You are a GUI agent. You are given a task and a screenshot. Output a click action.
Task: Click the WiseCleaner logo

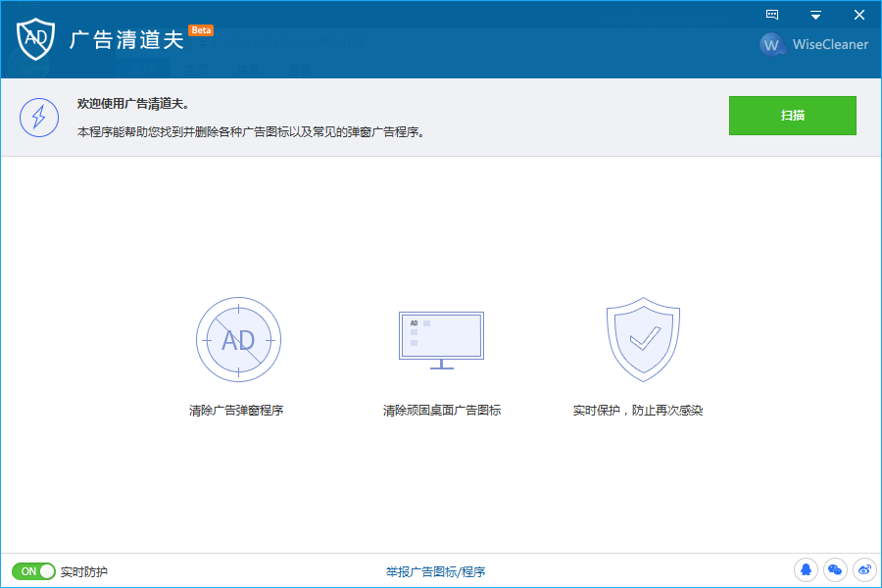tap(813, 44)
